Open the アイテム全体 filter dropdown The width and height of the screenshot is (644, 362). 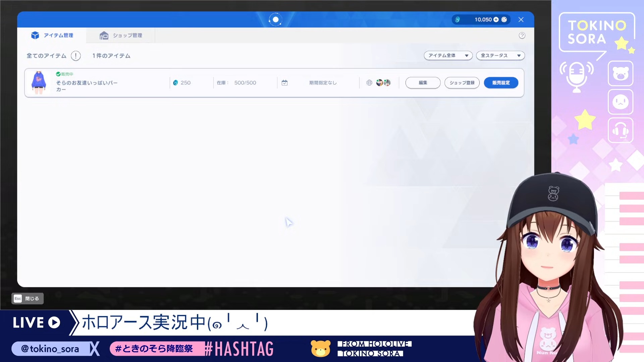(x=448, y=56)
